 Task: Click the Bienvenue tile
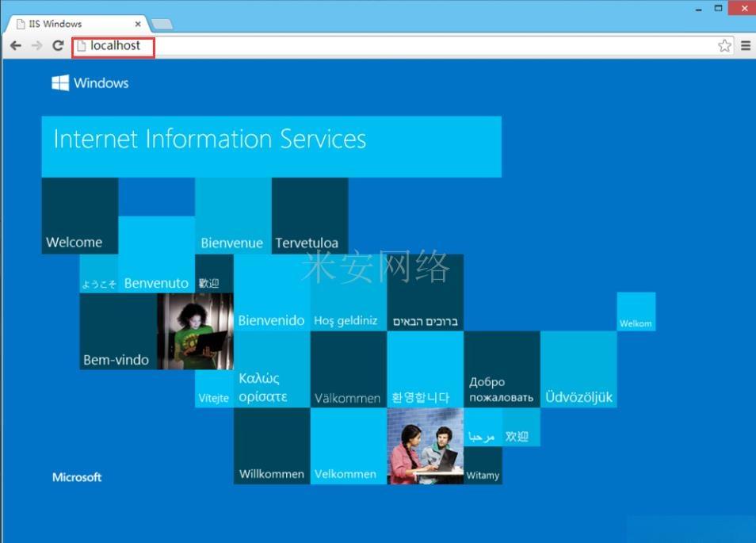[233, 216]
